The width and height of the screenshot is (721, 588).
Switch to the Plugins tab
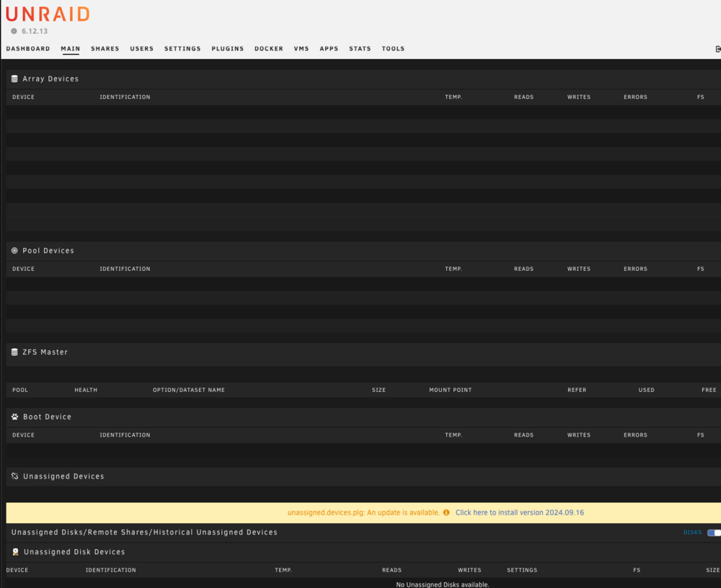[x=228, y=49]
